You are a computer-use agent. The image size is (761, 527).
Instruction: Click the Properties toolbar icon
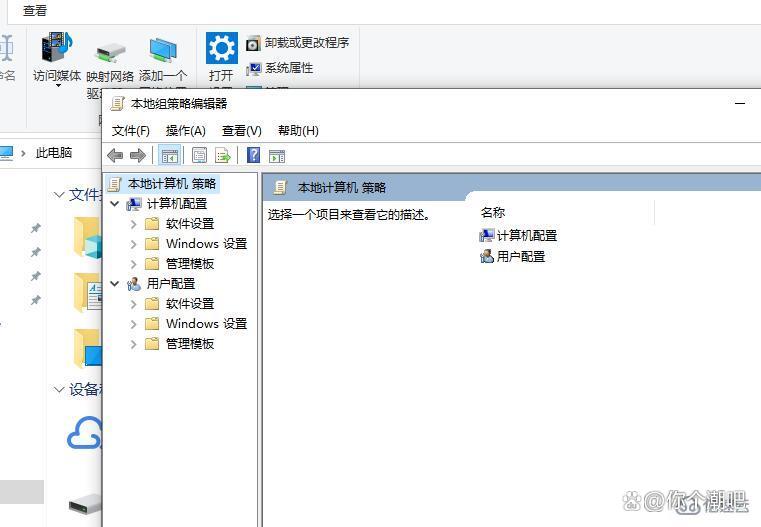click(199, 156)
